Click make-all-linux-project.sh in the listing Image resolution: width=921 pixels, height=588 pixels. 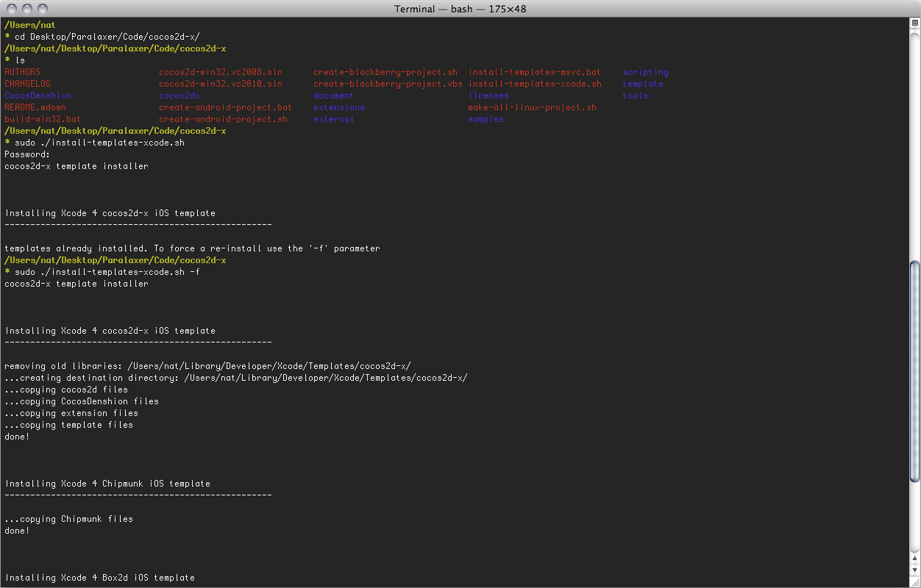533,107
